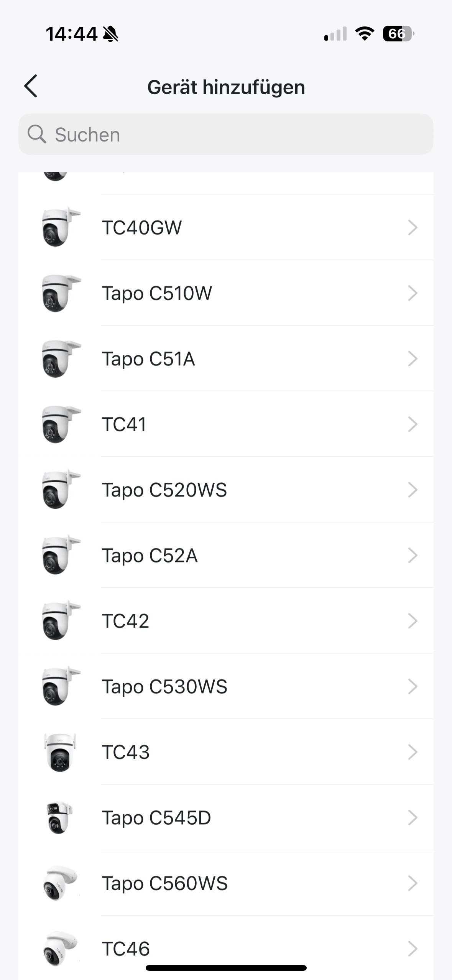Choose the Tapo C545D label
The height and width of the screenshot is (980, 452).
click(156, 818)
